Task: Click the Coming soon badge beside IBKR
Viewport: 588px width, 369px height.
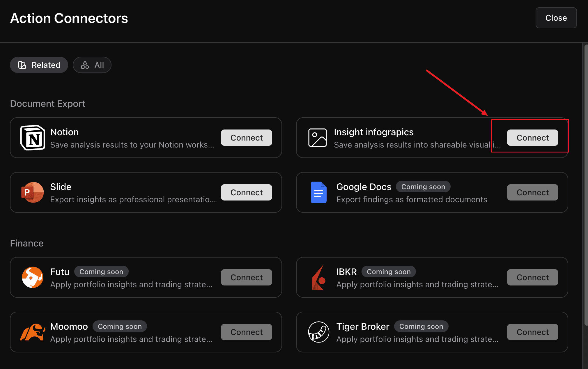Action: click(x=388, y=272)
